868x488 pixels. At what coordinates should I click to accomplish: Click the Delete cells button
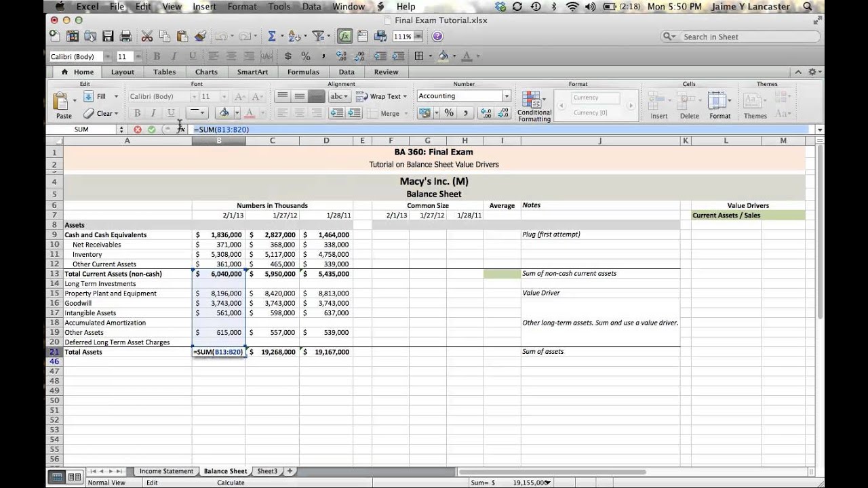[x=690, y=105]
